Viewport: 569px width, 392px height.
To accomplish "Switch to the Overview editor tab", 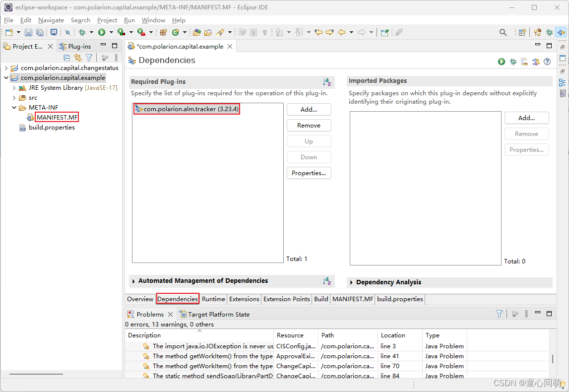I will click(x=140, y=299).
